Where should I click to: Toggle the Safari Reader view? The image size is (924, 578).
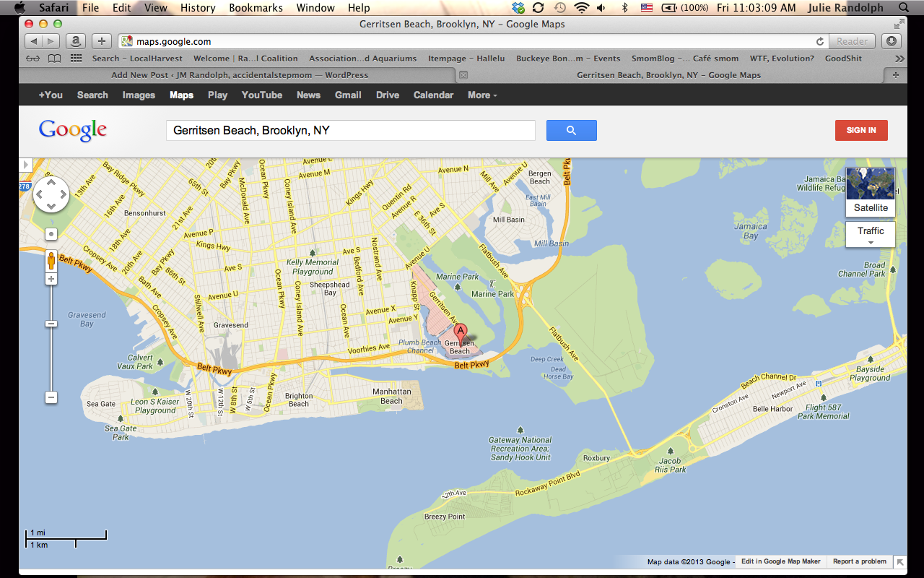pyautogui.click(x=852, y=41)
